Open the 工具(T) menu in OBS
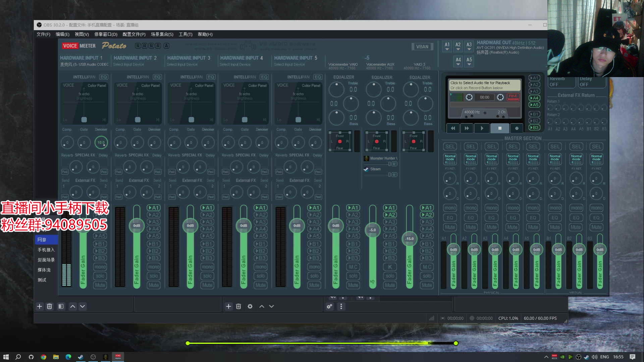The width and height of the screenshot is (644, 362). pos(185,34)
